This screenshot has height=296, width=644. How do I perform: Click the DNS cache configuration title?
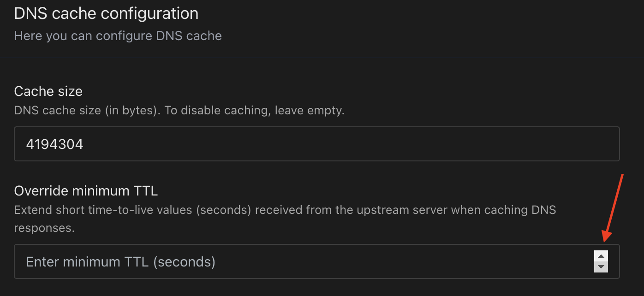(x=106, y=13)
